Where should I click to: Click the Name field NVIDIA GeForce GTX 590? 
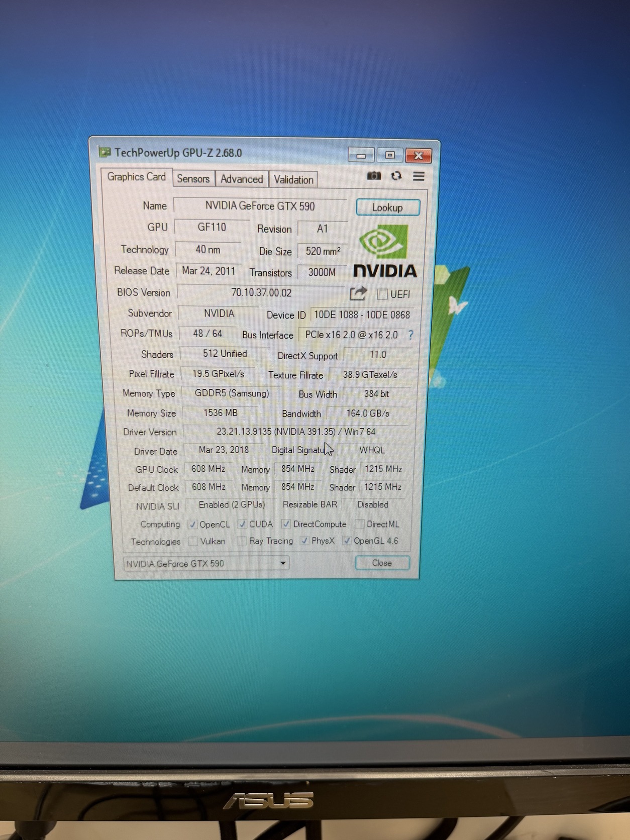pyautogui.click(x=260, y=206)
